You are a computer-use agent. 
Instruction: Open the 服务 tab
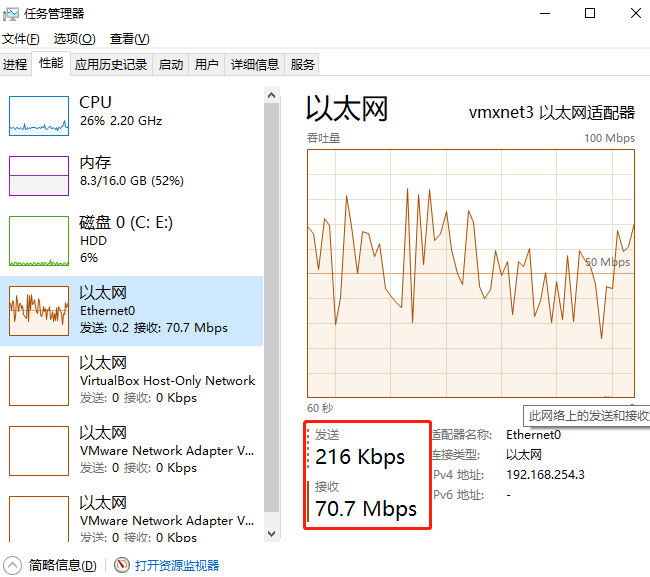click(x=303, y=64)
